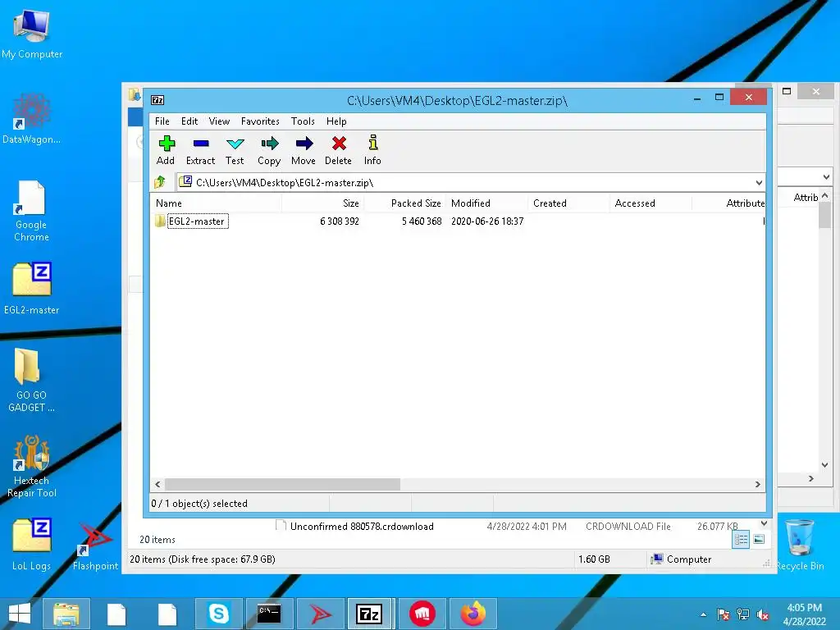Expand the address bar path dropdown
The width and height of the screenshot is (840, 630).
click(759, 183)
